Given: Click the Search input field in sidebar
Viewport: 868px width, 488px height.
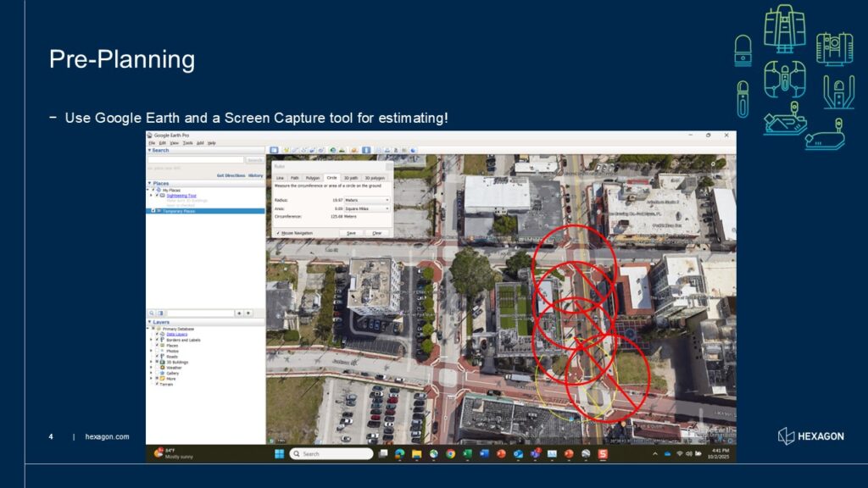Looking at the screenshot, I should [x=196, y=159].
